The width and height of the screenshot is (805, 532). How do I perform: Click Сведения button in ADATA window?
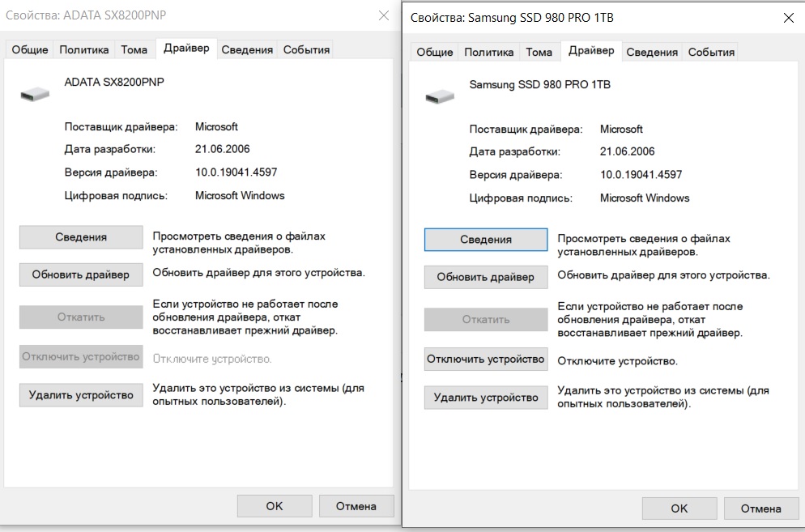coord(81,237)
